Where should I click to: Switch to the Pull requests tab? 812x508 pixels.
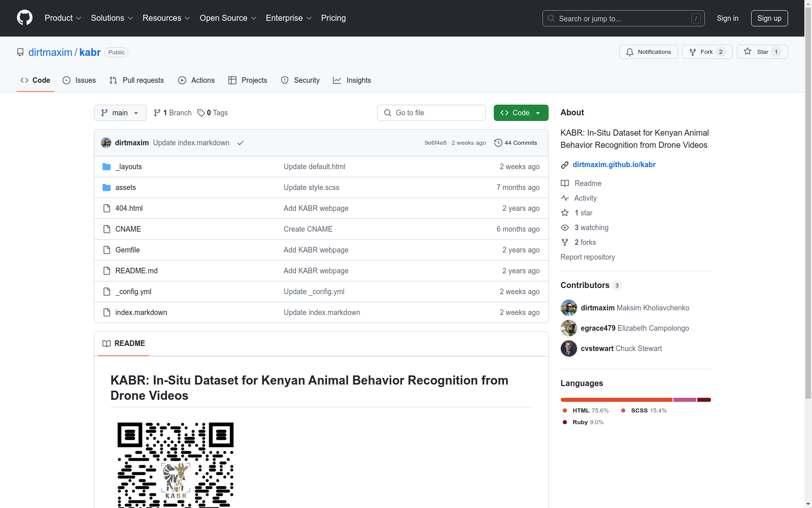137,80
